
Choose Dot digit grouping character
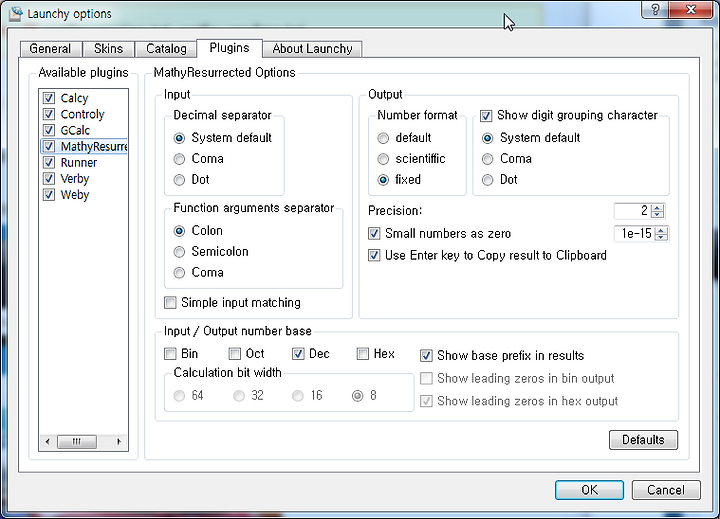(x=488, y=180)
